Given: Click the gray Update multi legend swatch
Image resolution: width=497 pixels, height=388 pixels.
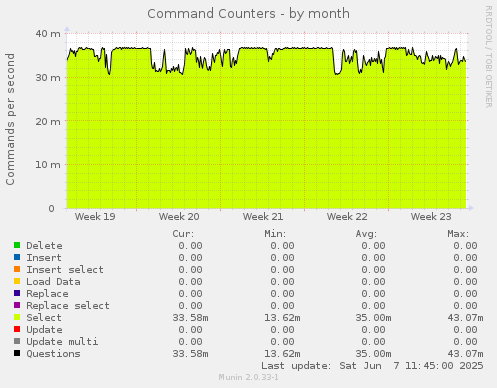Looking at the screenshot, I should pyautogui.click(x=17, y=341).
